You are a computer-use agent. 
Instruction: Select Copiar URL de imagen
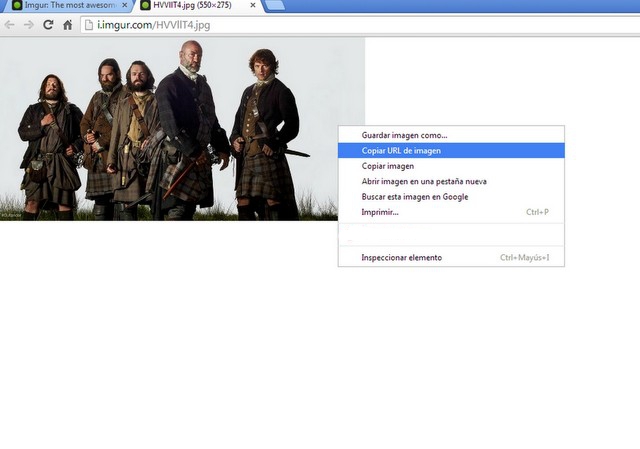pos(451,151)
